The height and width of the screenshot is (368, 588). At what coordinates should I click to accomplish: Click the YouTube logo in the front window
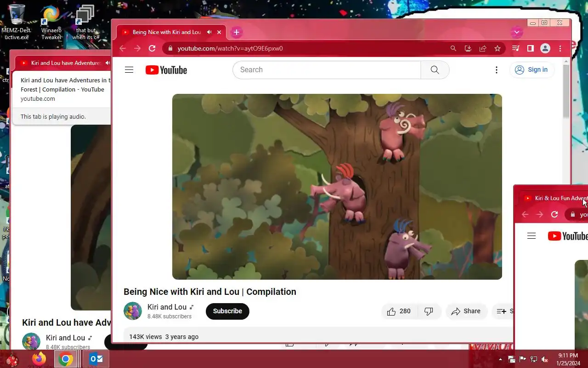coord(166,70)
